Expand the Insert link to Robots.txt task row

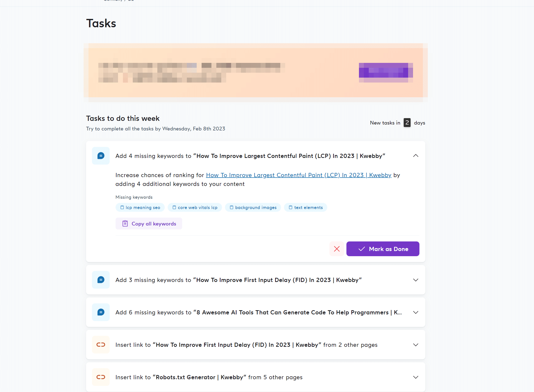[415, 377]
